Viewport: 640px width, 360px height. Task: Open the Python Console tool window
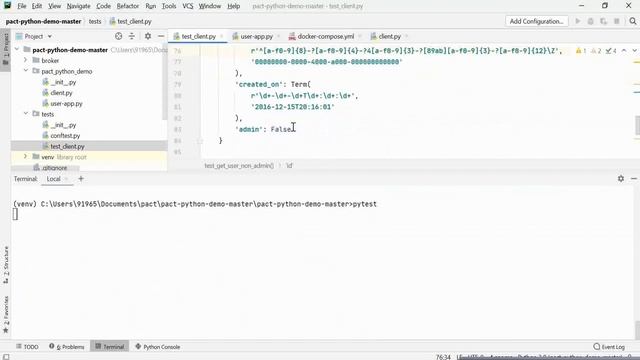pos(158,347)
